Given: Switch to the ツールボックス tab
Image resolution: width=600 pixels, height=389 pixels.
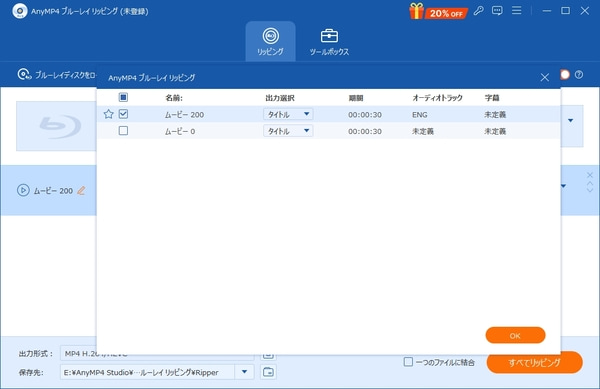Looking at the screenshot, I should [329, 41].
